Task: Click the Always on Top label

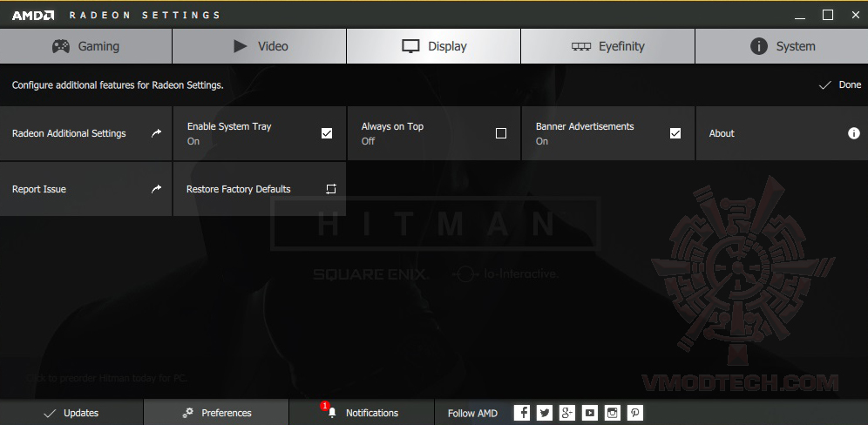Action: 392,126
